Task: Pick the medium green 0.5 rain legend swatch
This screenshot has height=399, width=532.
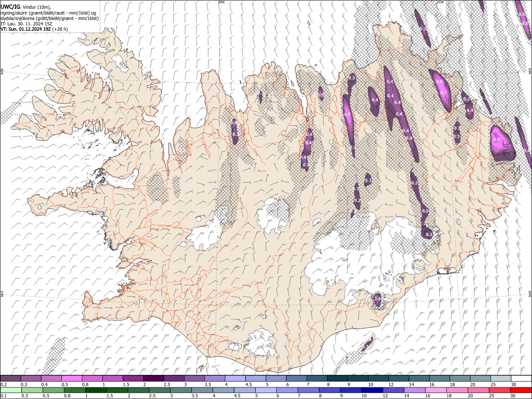Action: click(53, 390)
